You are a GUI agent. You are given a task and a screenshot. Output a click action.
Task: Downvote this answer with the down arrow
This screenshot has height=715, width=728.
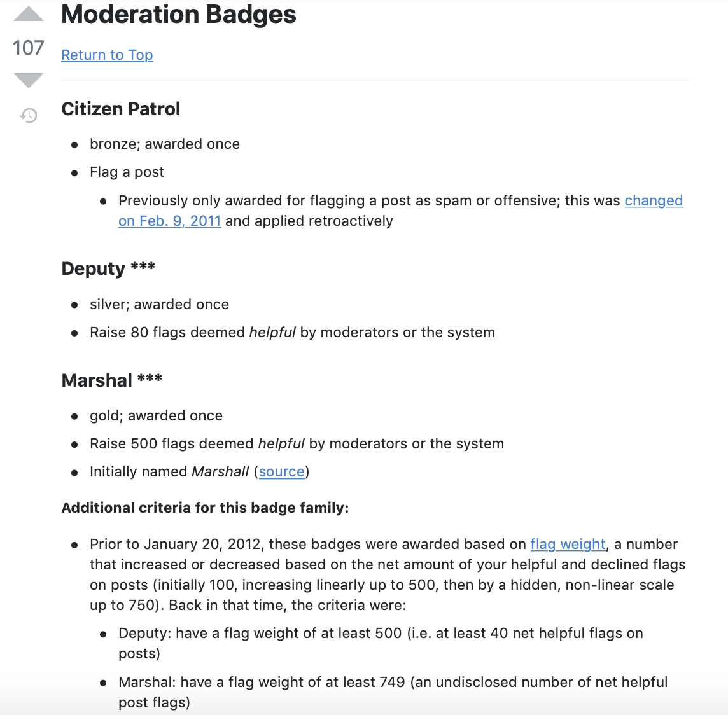coord(29,80)
